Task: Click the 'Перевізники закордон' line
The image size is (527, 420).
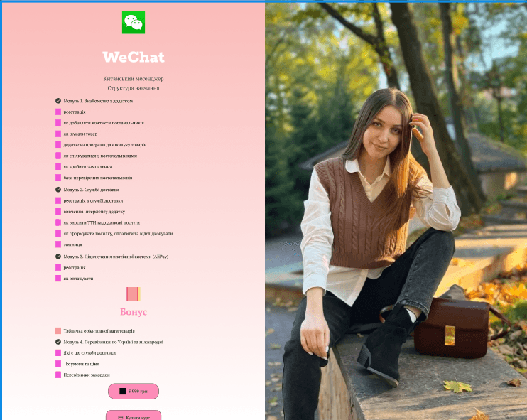Action: [87, 375]
